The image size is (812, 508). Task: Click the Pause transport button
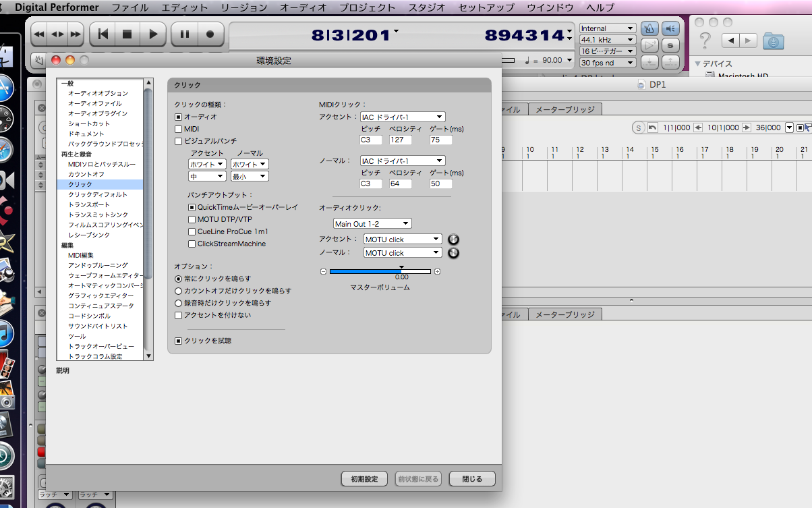185,34
